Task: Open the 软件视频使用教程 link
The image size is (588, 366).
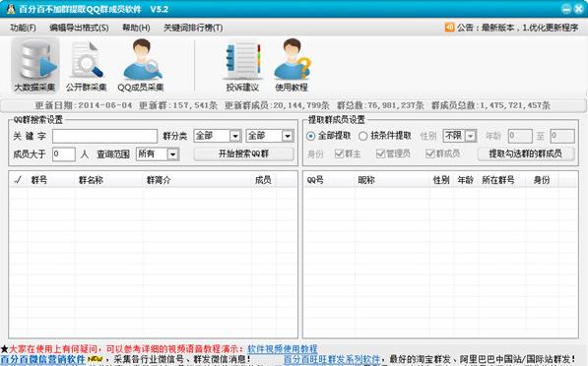Action: (283, 349)
